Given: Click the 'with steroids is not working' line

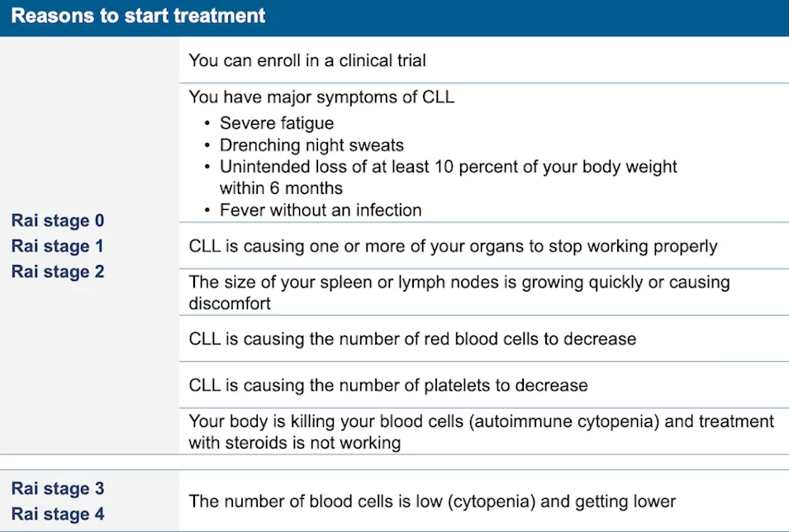Looking at the screenshot, I should (294, 443).
